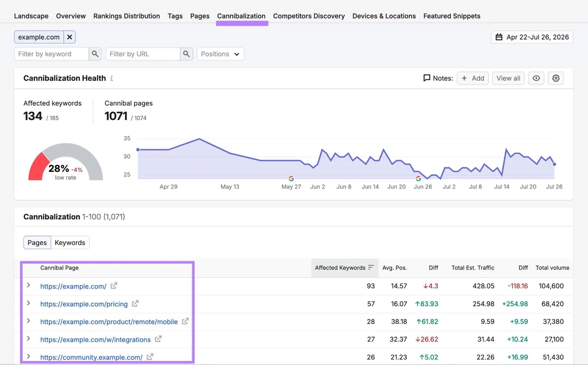Expand the product/remote/mobile row
Image resolution: width=588 pixels, height=365 pixels.
(x=28, y=321)
